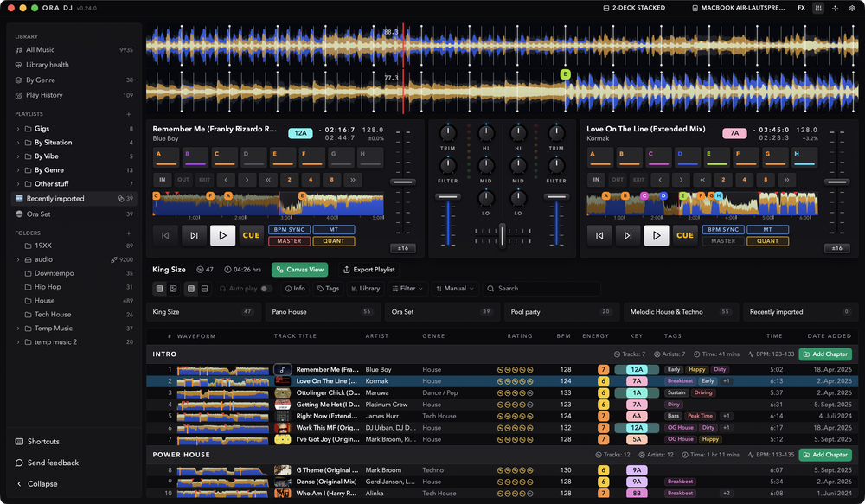The image size is (865, 504).
Task: Open the Library panel button
Action: click(365, 289)
